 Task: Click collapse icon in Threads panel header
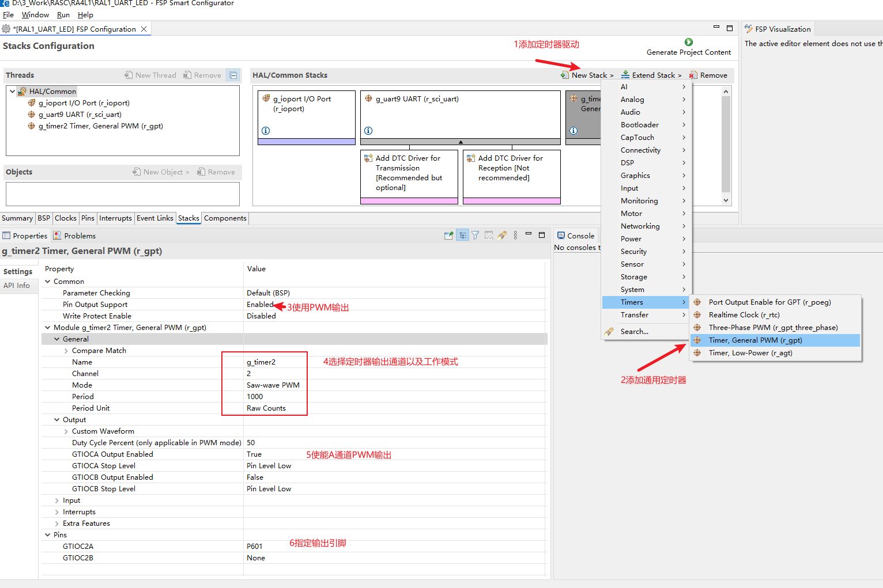[233, 75]
